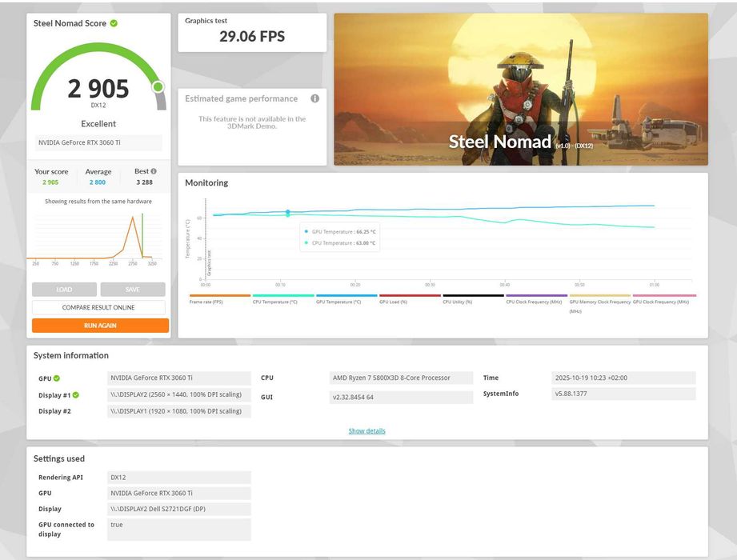The height and width of the screenshot is (560, 737).
Task: Click the System information heading
Action: (x=71, y=356)
